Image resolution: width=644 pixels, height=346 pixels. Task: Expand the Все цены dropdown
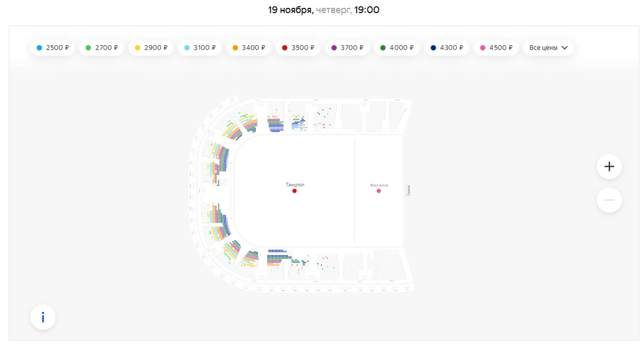[548, 48]
